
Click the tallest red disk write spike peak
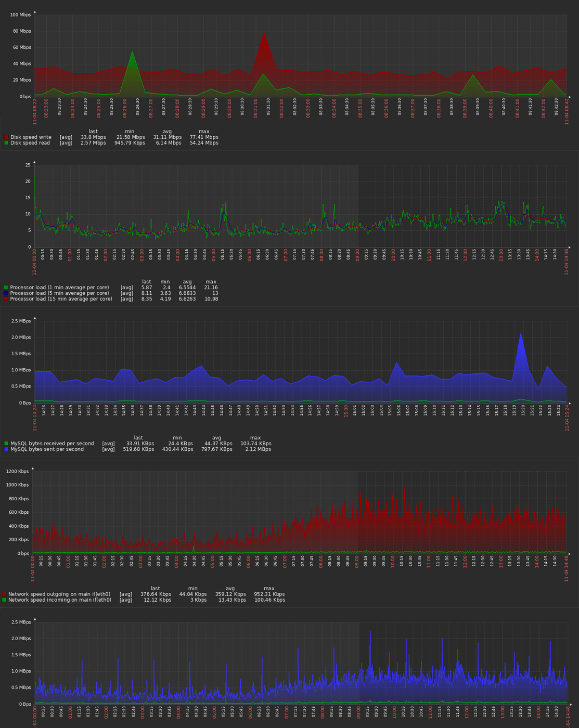264,33
